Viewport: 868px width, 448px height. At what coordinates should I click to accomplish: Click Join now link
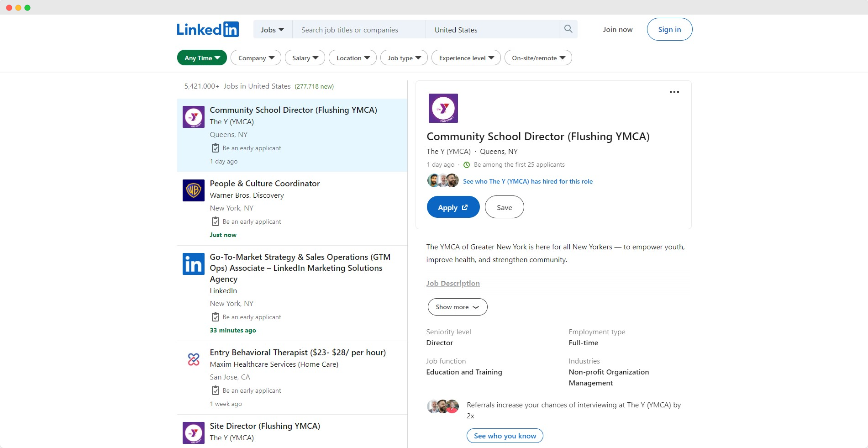click(617, 29)
